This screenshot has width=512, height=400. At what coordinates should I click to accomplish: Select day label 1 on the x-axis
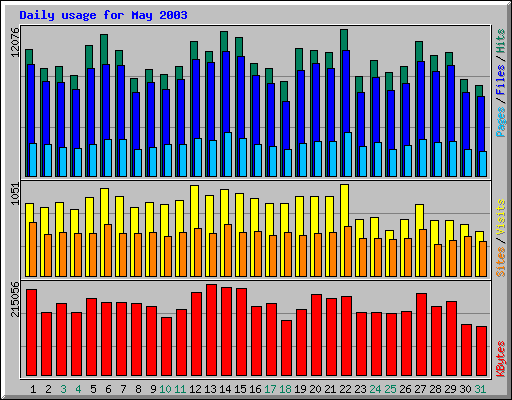click(33, 389)
